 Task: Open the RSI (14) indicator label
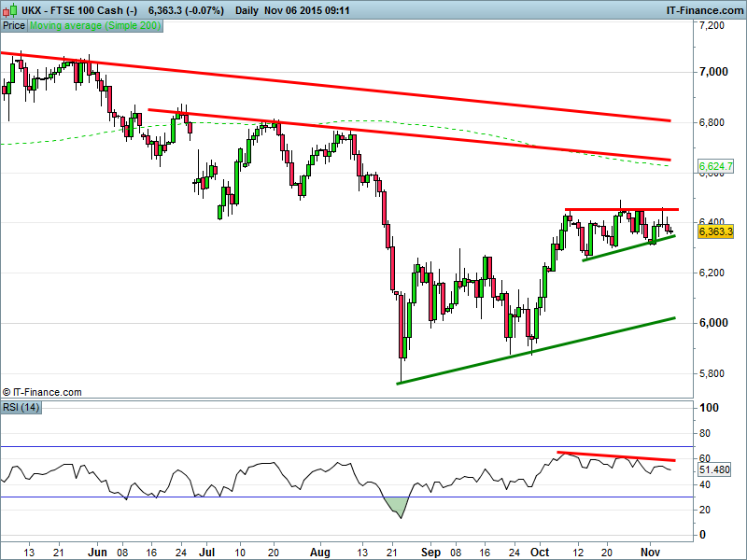pos(19,407)
